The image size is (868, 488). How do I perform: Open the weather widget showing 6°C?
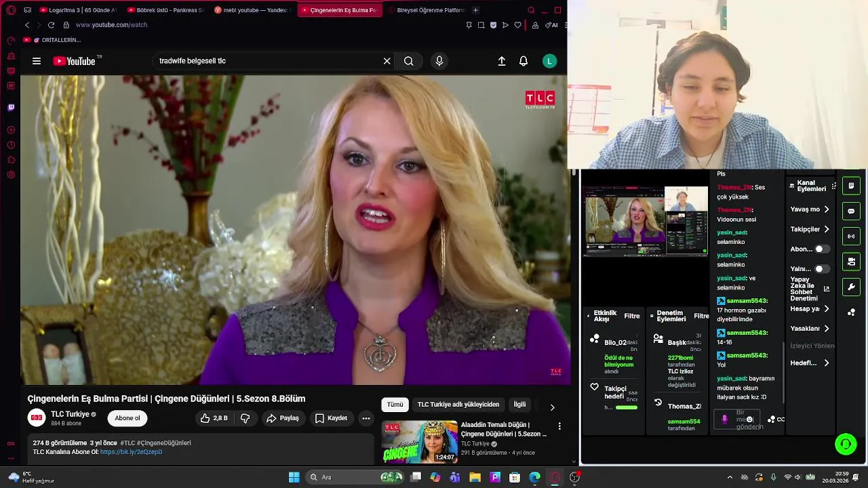[30, 477]
